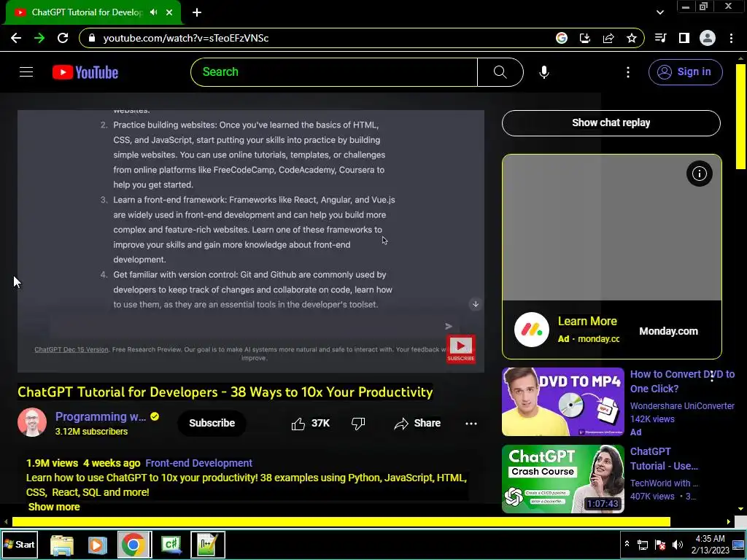Click the video player area
Screen dimensions: 747x560
click(251, 241)
